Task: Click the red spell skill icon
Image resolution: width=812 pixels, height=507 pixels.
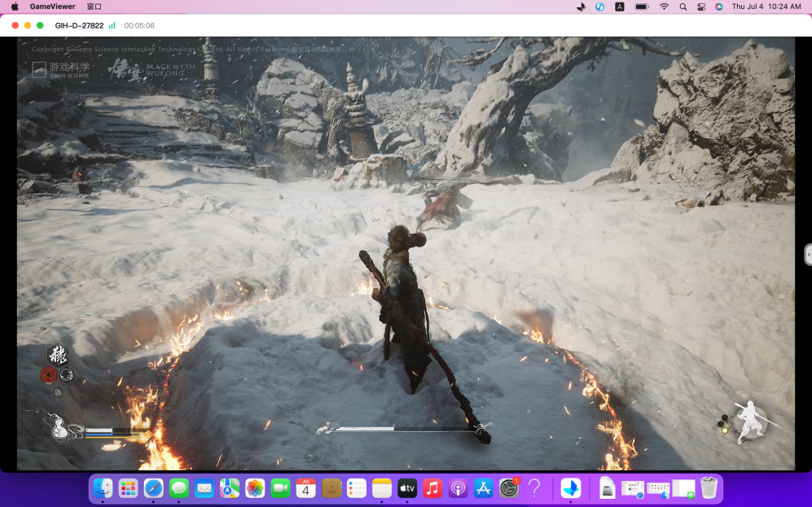Action: (48, 374)
